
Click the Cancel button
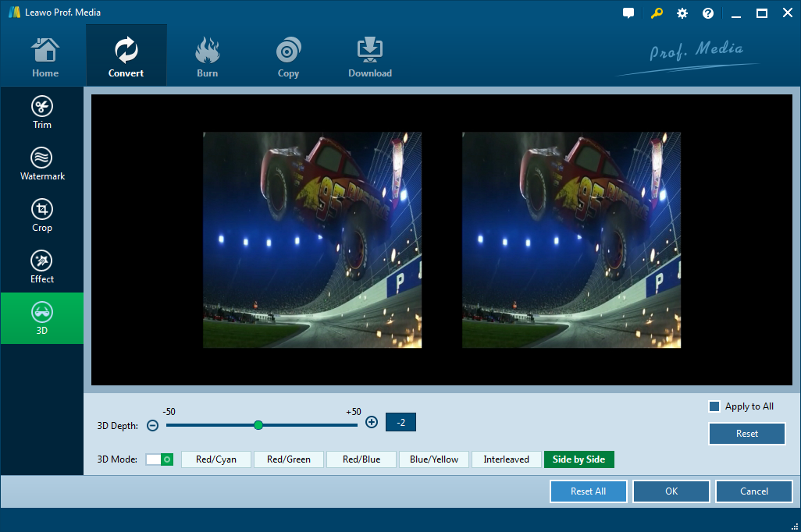click(754, 491)
